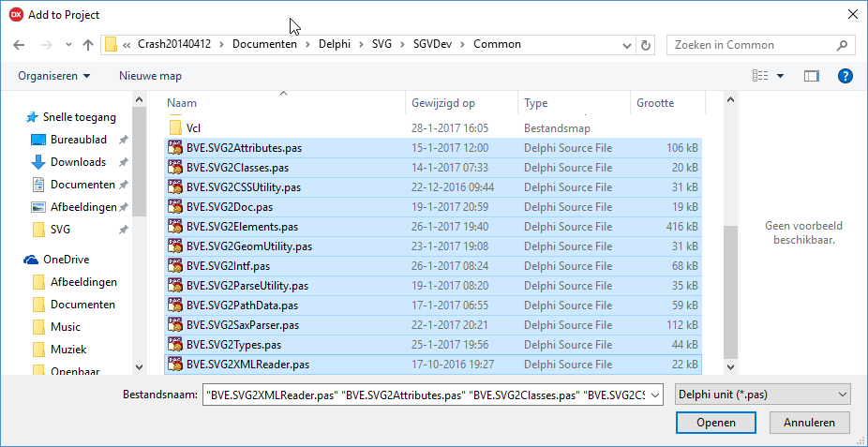Open OneDrive in the navigation pane
This screenshot has width=868, height=447.
point(66,260)
